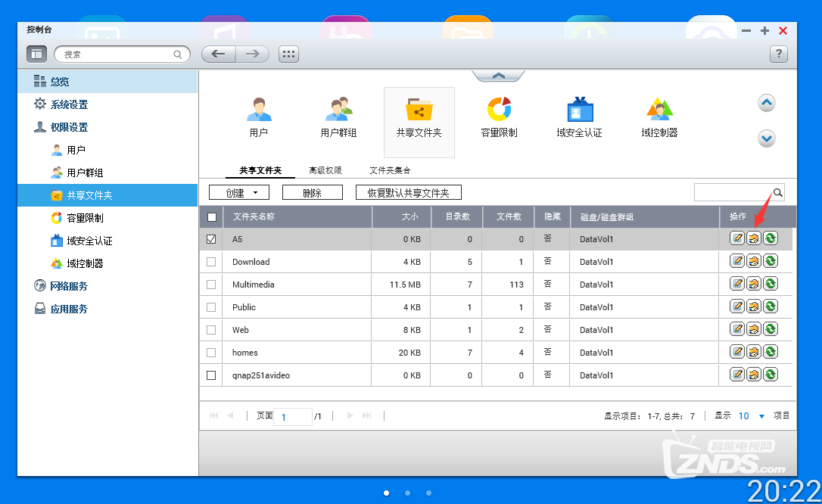822x504 pixels.
Task: Check the homes folder checkbox
Action: [x=211, y=353]
